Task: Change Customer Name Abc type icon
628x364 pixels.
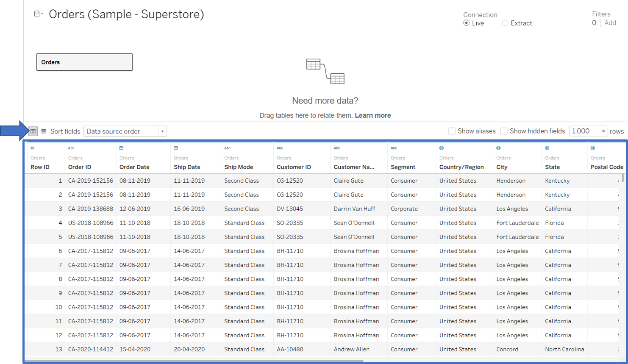Action: [337, 148]
